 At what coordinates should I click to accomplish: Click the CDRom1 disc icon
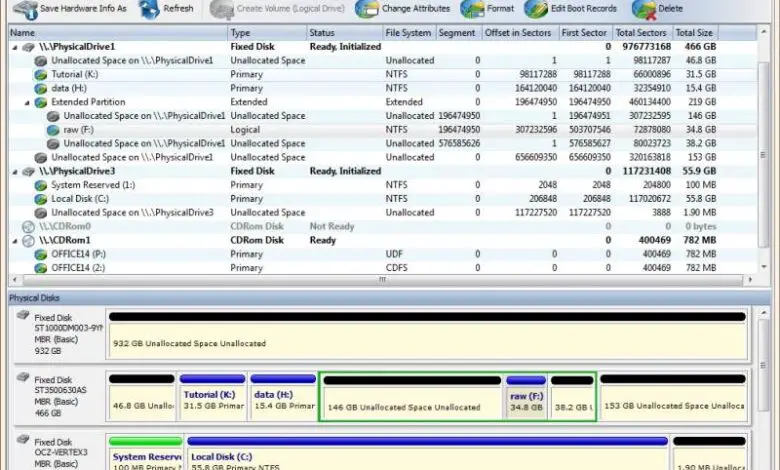28,241
